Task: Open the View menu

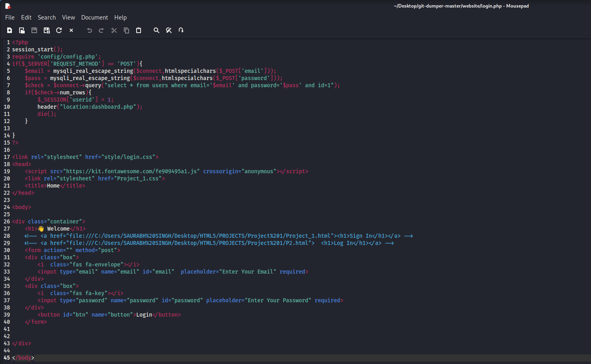Action: click(x=68, y=18)
